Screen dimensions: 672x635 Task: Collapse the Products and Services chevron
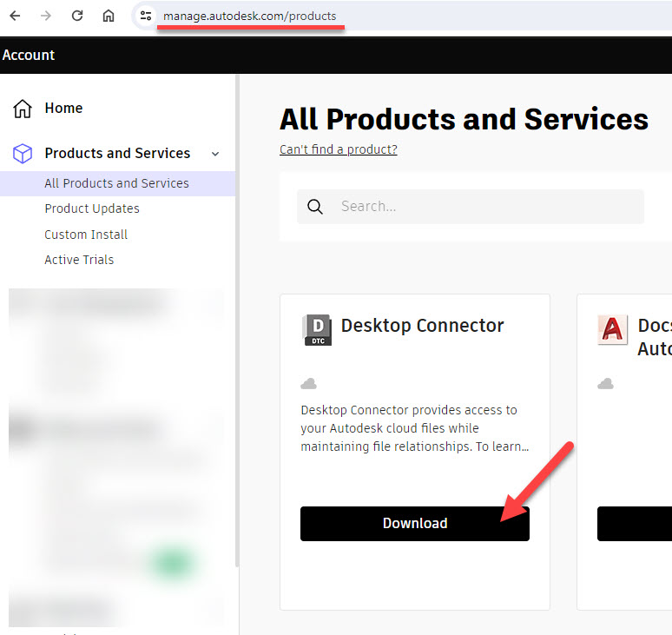(x=215, y=154)
